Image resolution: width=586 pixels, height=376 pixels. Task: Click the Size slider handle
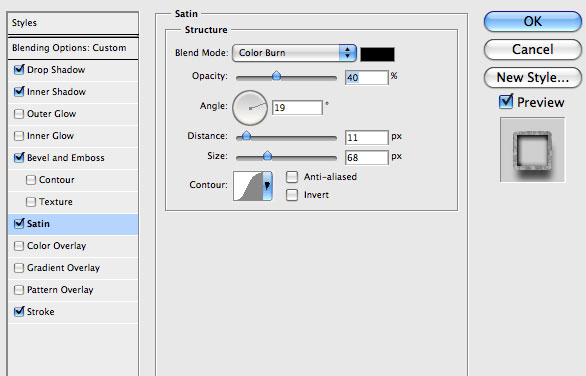(x=267, y=155)
